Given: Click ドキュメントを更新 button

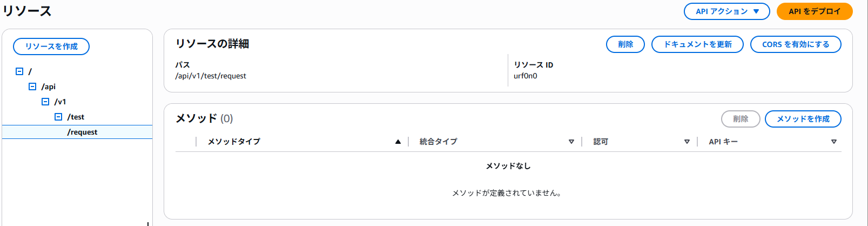Looking at the screenshot, I should click(697, 44).
